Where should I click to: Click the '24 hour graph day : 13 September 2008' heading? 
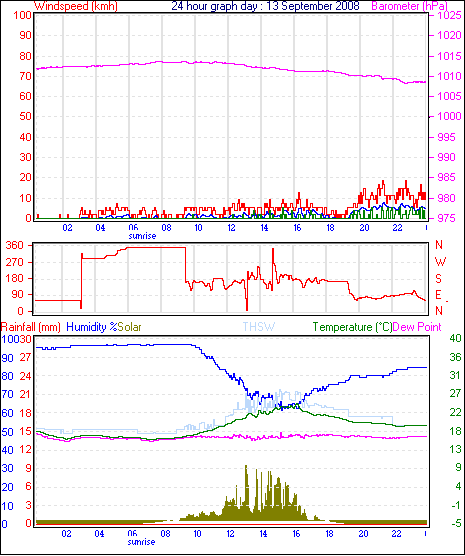tap(265, 6)
